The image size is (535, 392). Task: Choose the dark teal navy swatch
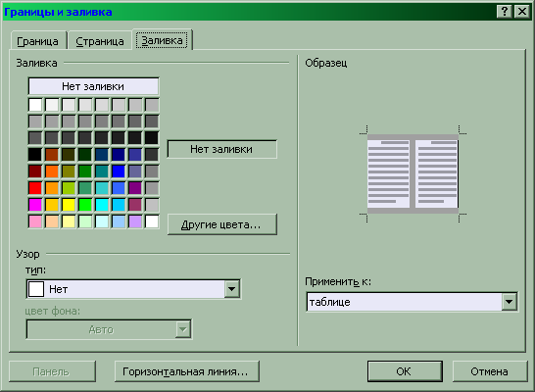(102, 155)
